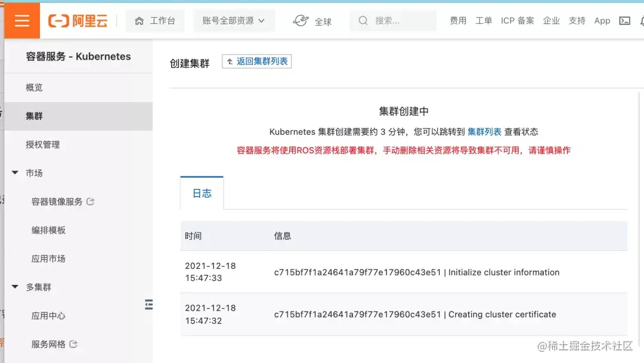Follow the 集群列表 link
644x363 pixels.
484,132
